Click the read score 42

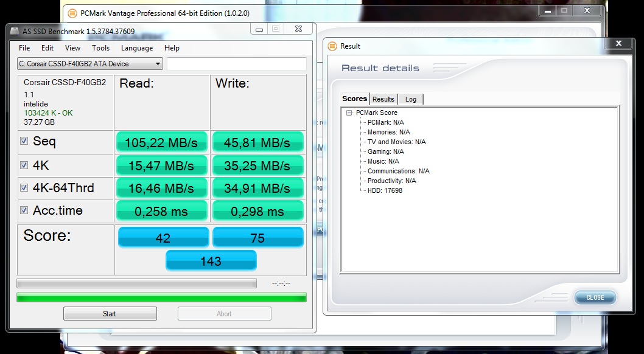[x=164, y=237]
